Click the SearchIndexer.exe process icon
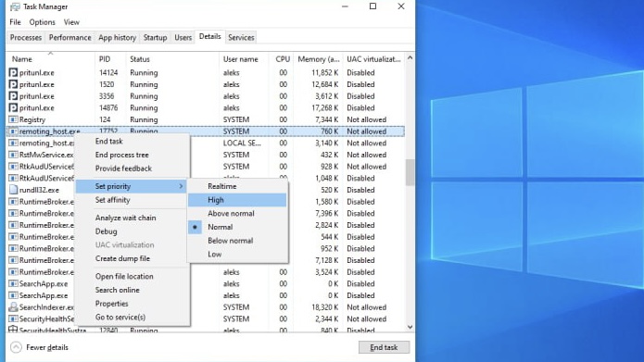 [13, 307]
